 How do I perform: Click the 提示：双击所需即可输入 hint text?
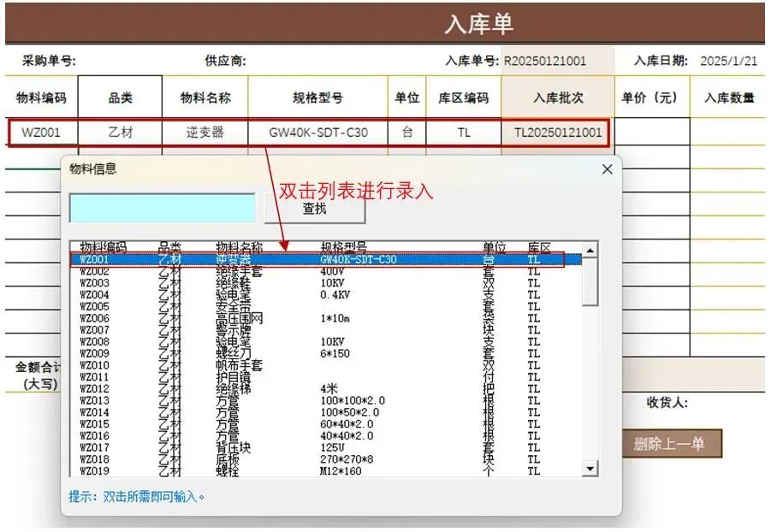point(136,497)
